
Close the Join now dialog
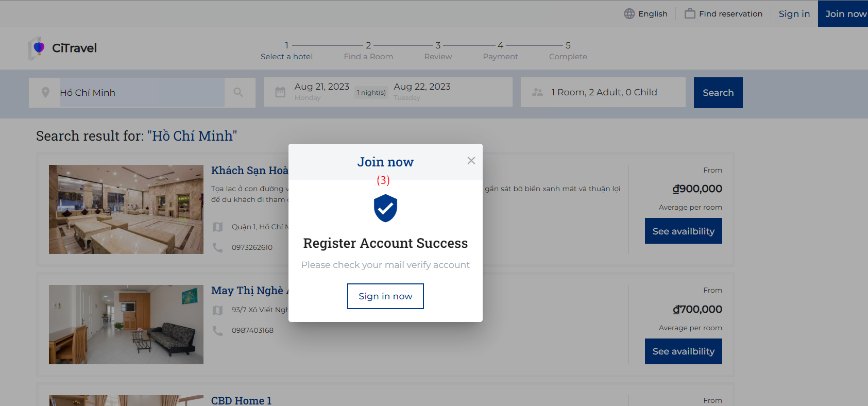(471, 161)
